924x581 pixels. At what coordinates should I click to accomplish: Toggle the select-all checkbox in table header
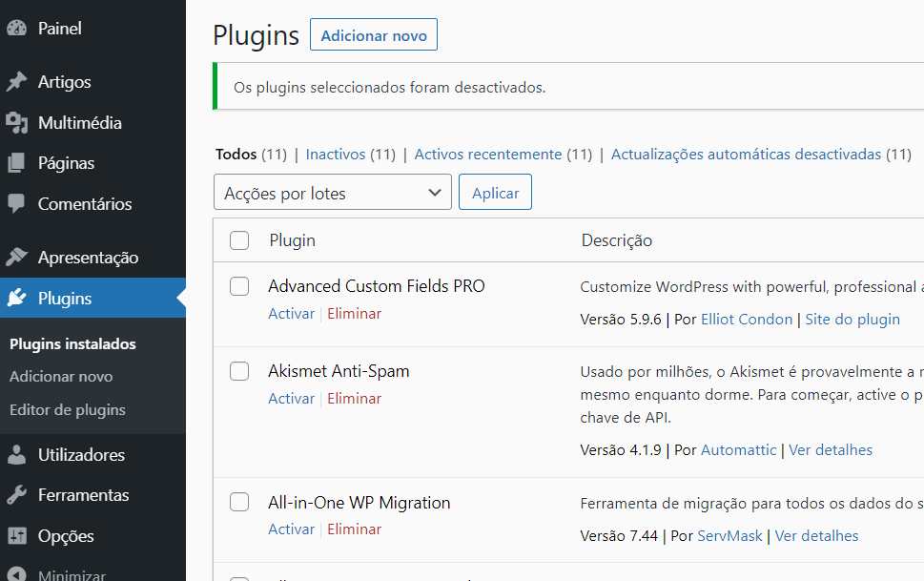[x=239, y=240]
